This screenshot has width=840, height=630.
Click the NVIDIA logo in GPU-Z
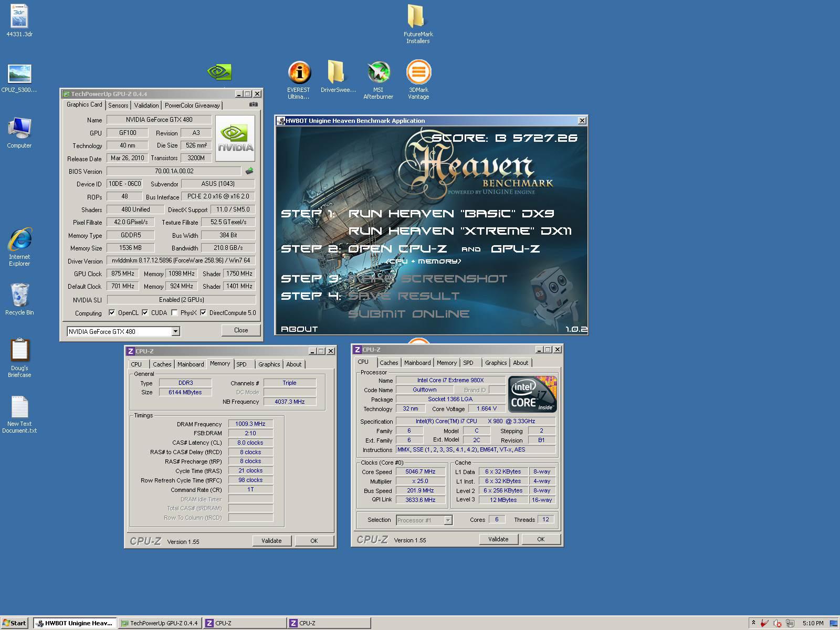tap(235, 139)
